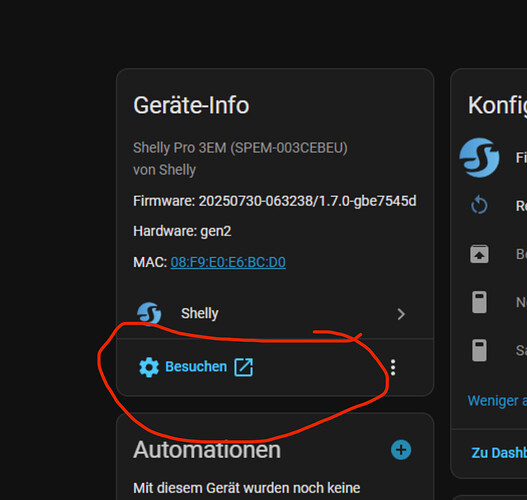Click the external link icon after Besuchen

pos(244,367)
